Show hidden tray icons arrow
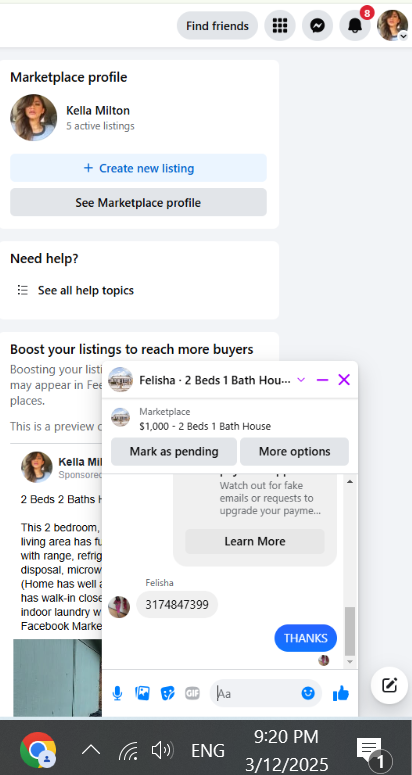 tap(91, 750)
